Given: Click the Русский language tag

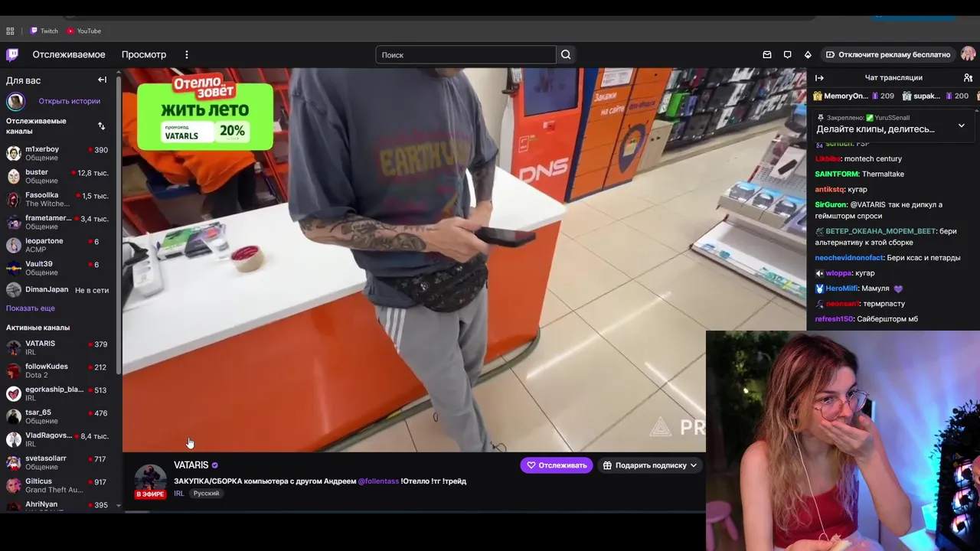Looking at the screenshot, I should point(206,494).
